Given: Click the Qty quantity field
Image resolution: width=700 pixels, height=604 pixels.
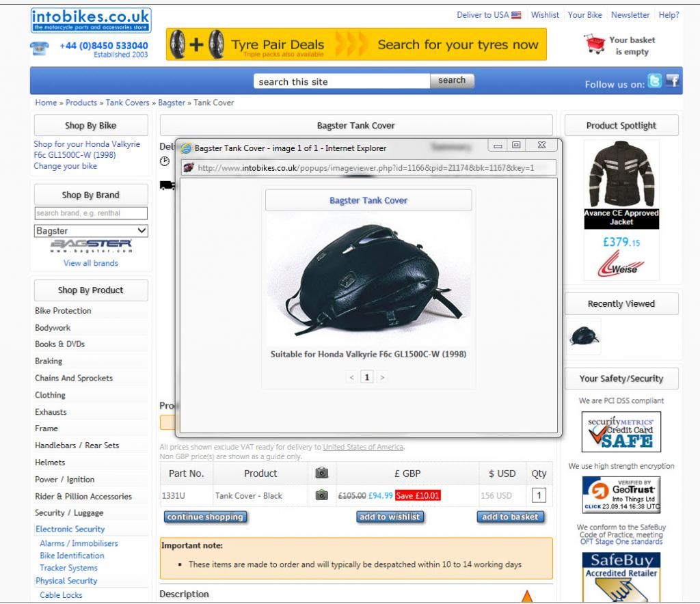Looking at the screenshot, I should tap(539, 495).
